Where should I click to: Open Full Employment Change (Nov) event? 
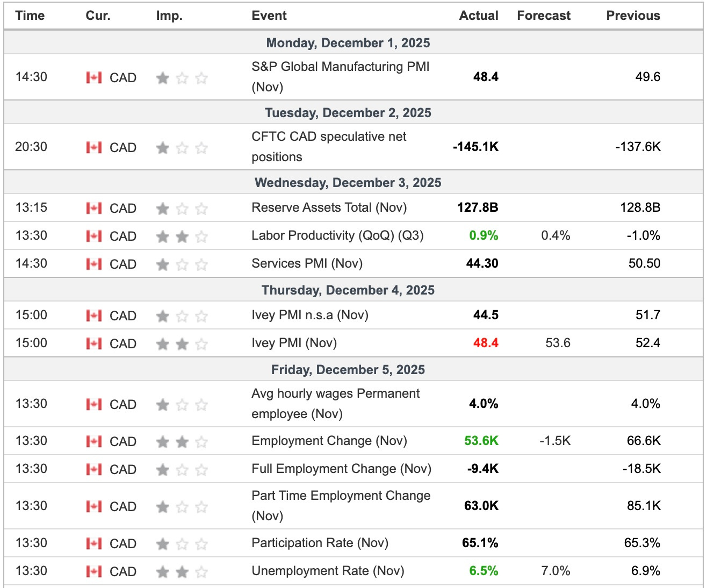342,469
